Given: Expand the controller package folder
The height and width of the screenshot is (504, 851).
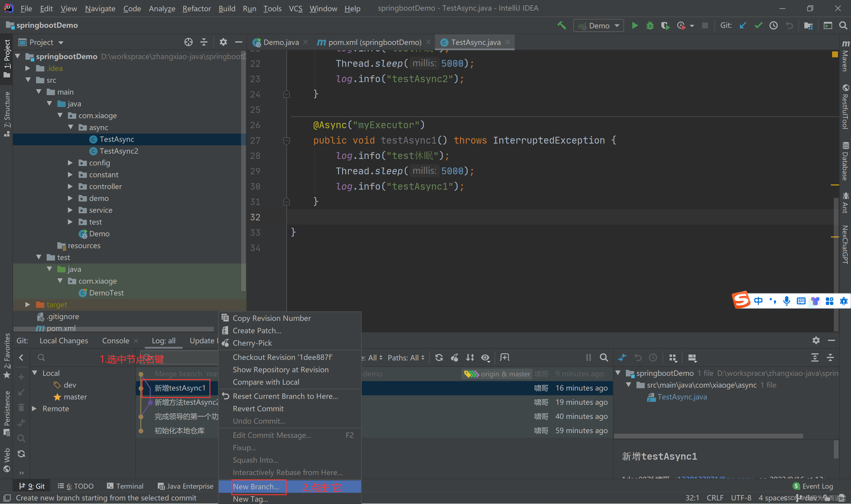Looking at the screenshot, I should pos(70,186).
